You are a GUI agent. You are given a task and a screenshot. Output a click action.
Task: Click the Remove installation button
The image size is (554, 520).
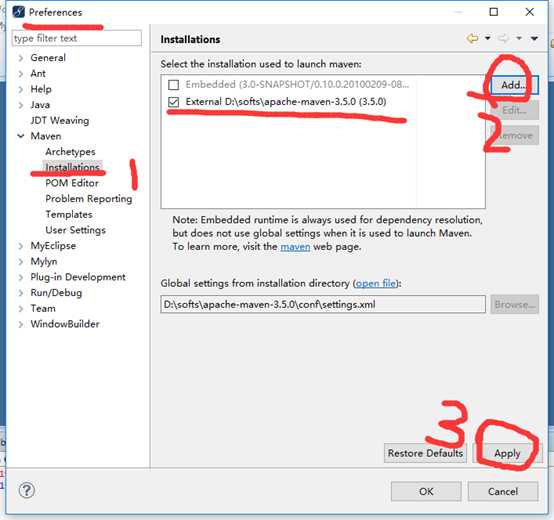coord(514,135)
